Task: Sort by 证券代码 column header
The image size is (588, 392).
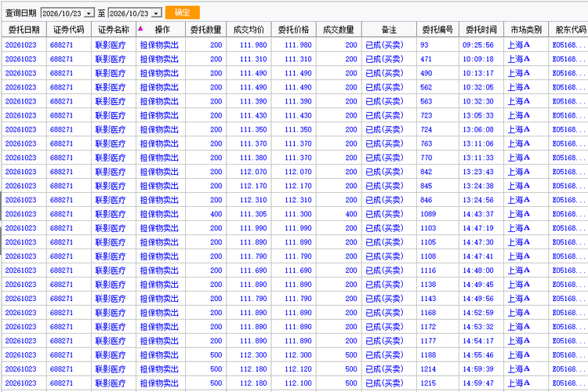Action: (x=69, y=30)
